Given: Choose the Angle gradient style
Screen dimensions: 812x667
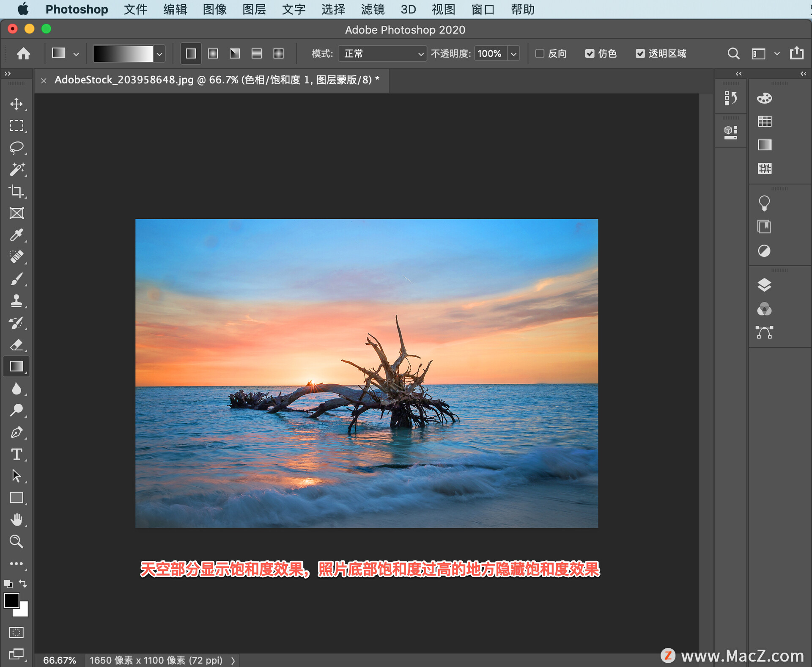Looking at the screenshot, I should 235,53.
